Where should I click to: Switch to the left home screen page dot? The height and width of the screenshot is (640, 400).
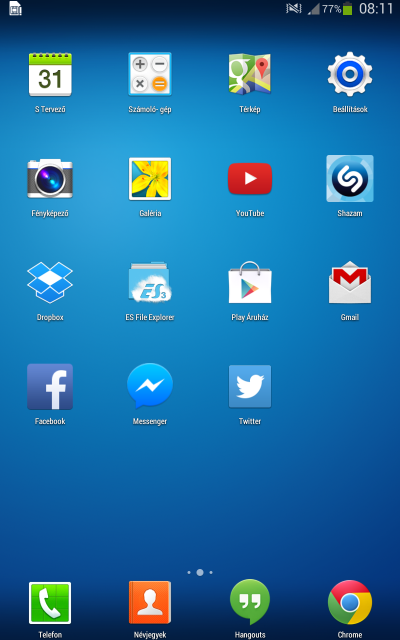tap(189, 573)
